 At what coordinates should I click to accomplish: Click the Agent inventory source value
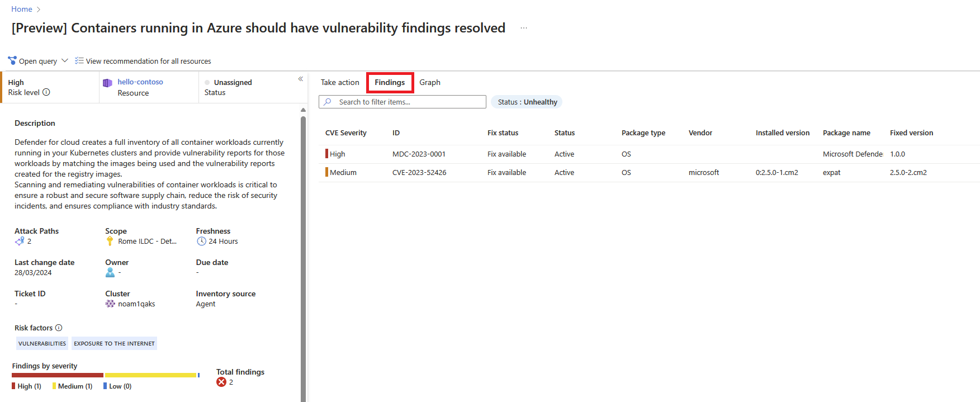pos(206,304)
